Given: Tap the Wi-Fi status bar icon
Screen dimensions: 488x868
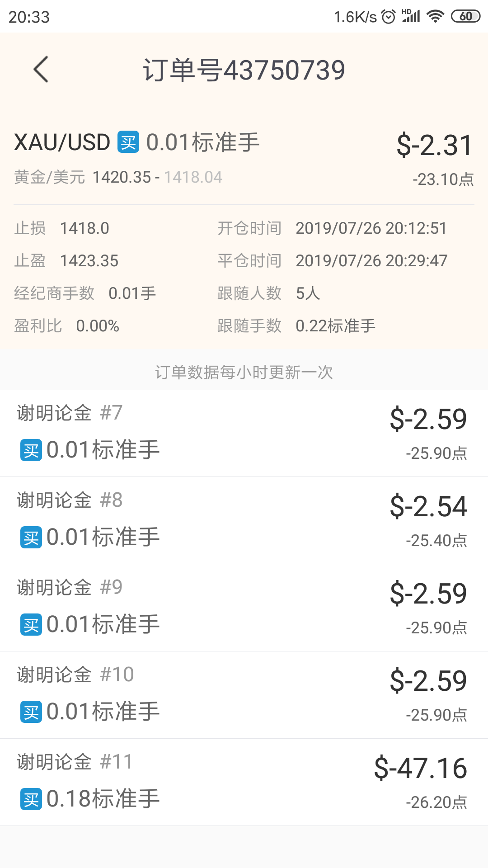Looking at the screenshot, I should (x=436, y=17).
